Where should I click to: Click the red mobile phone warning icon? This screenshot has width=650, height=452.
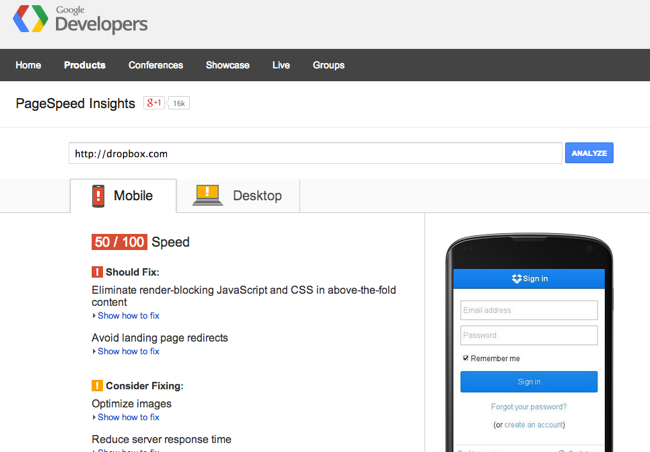click(x=98, y=196)
